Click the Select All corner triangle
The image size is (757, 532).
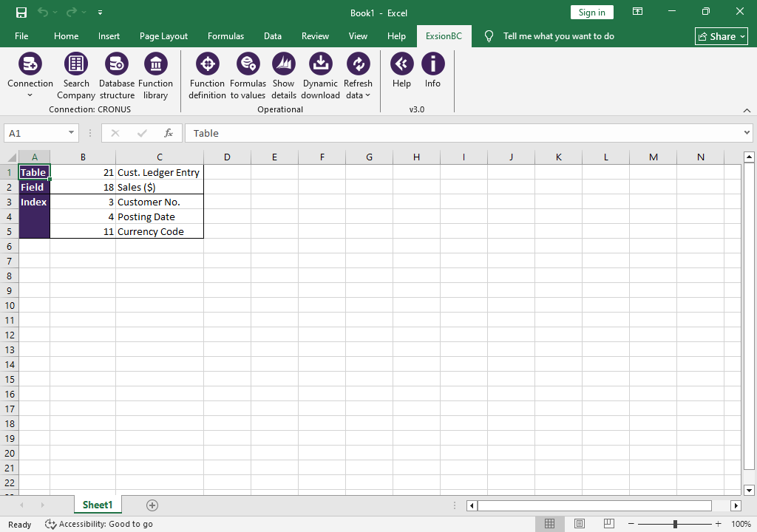[11, 157]
